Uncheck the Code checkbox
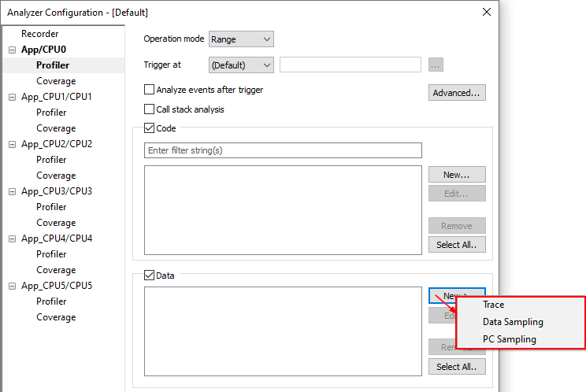Viewport: 586px width, 392px height. 150,128
